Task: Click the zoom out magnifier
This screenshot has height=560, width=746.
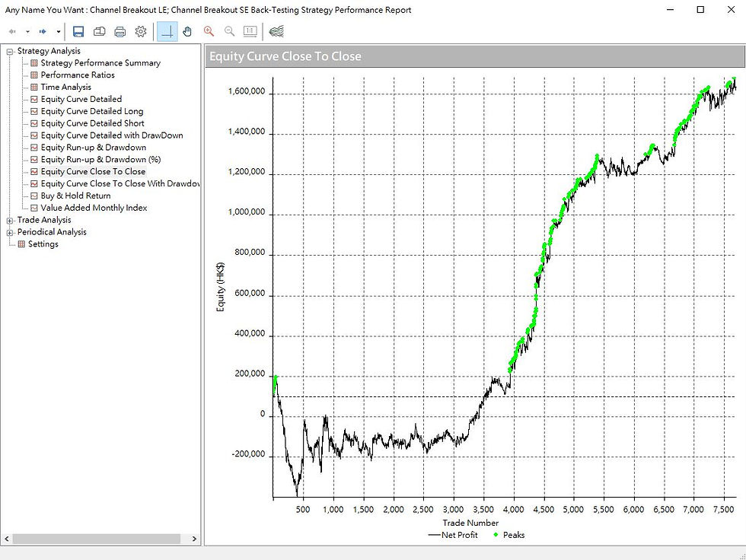Action: [229, 31]
